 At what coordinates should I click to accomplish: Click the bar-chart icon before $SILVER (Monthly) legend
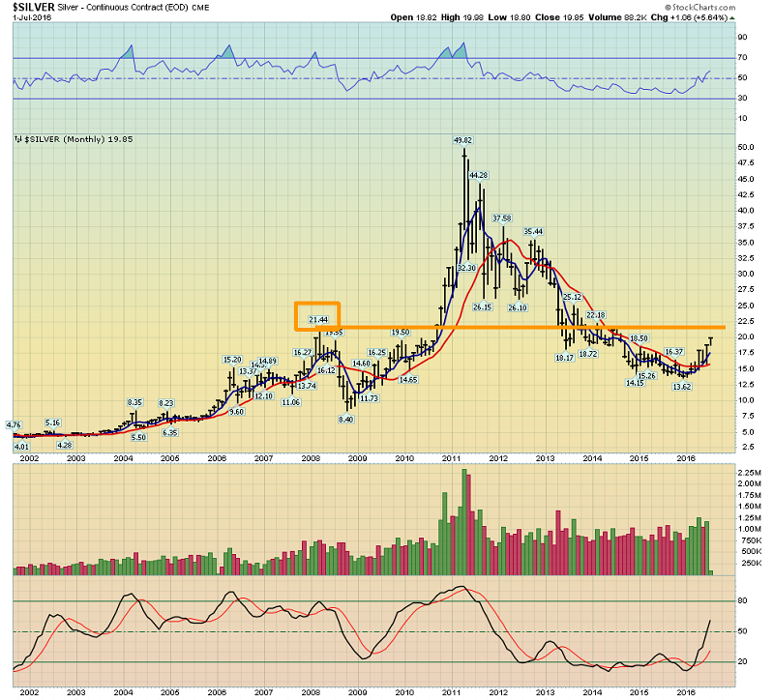click(x=17, y=139)
